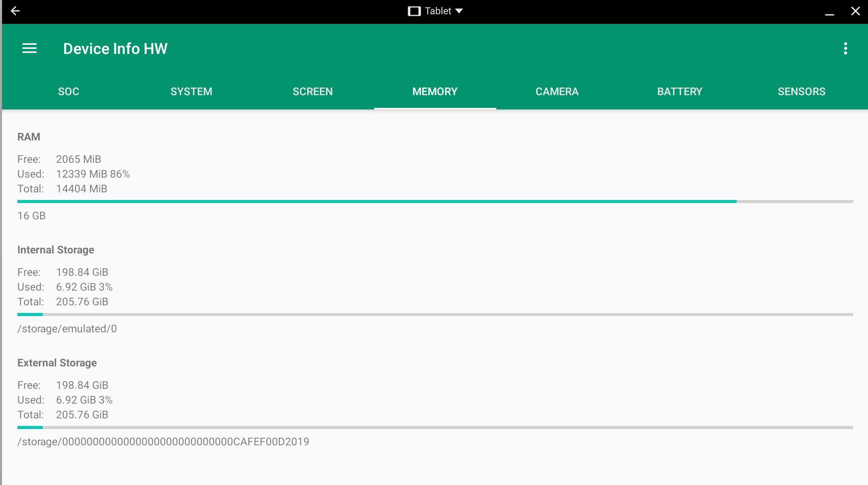Click the tablet device icon

click(x=414, y=11)
